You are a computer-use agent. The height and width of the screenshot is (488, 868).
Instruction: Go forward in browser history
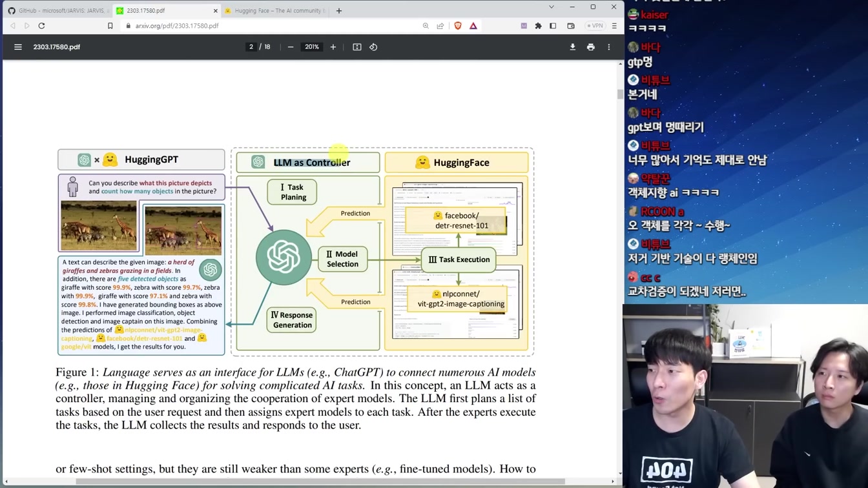tap(27, 26)
